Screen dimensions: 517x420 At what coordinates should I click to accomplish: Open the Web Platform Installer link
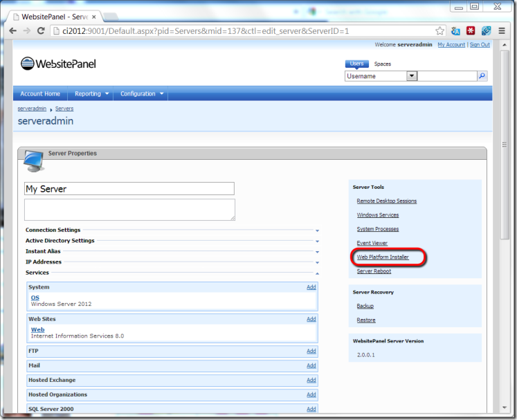383,257
